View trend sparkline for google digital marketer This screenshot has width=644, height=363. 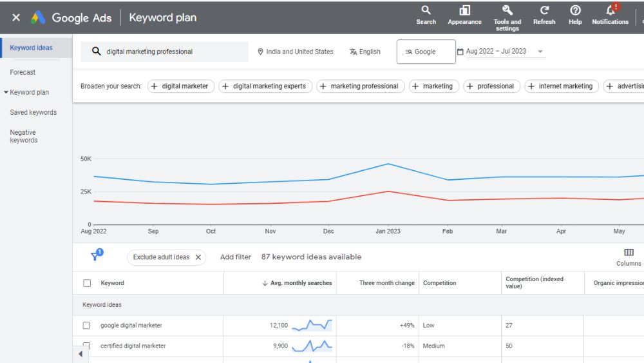(312, 325)
